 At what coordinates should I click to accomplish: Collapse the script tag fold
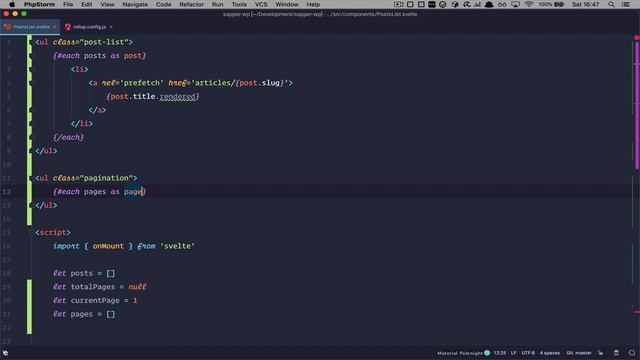click(30, 233)
